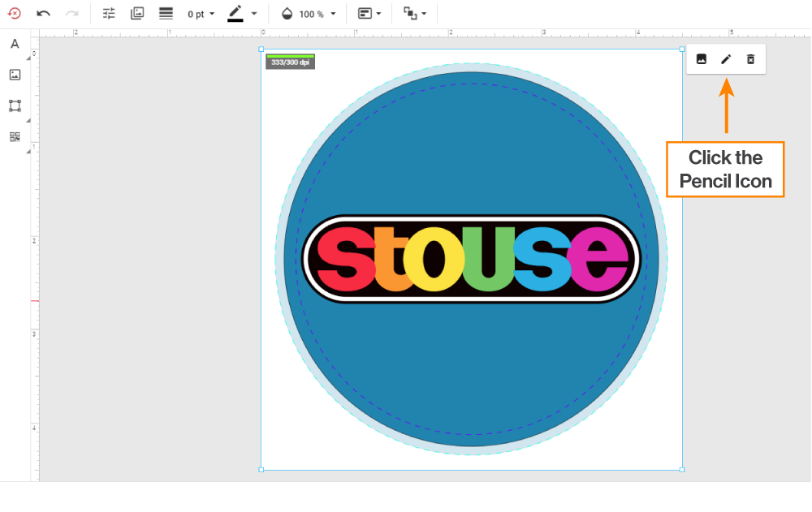Viewport: 812px width, 512px height.
Task: Click the line weight icon
Action: (x=166, y=14)
